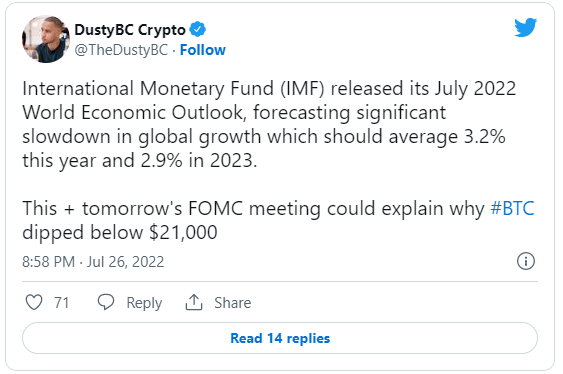Screen dimensions: 563x374
Task: Click the @TheDustyBC handle
Action: click(x=121, y=50)
